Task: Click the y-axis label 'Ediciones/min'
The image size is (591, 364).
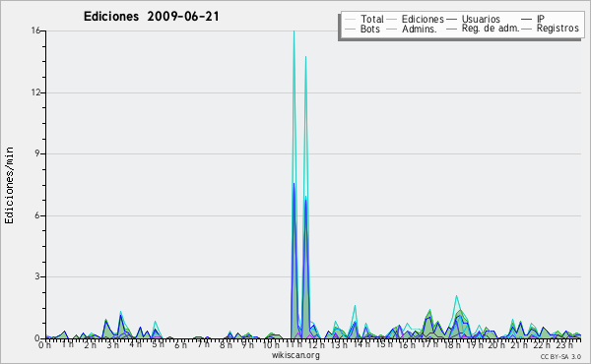Action: coord(9,185)
